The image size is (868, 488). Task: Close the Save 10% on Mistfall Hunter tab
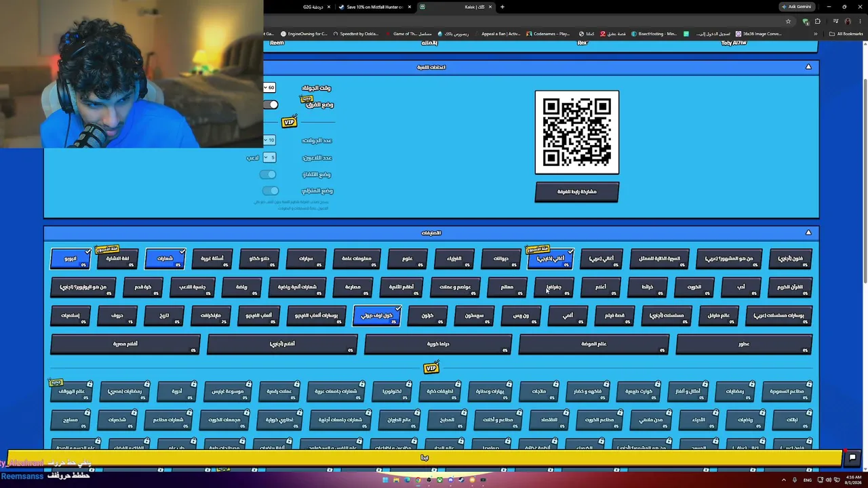(x=410, y=7)
